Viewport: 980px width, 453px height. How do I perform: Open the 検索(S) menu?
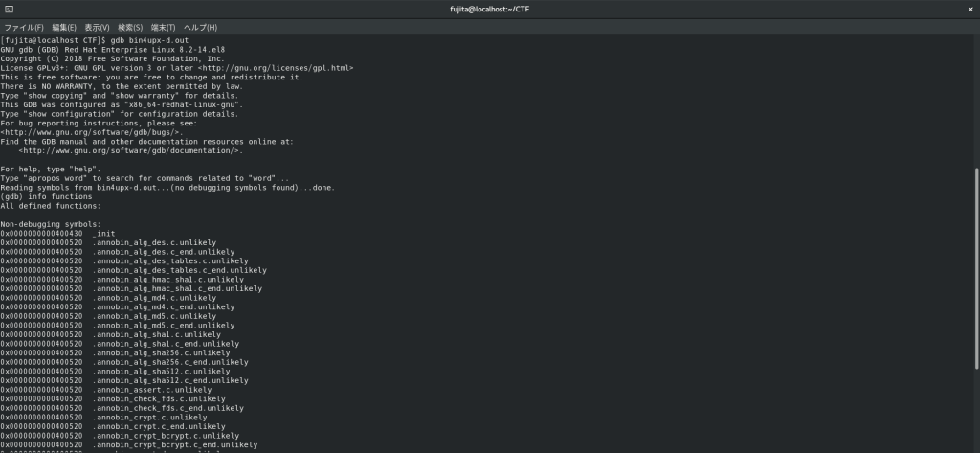tap(129, 28)
